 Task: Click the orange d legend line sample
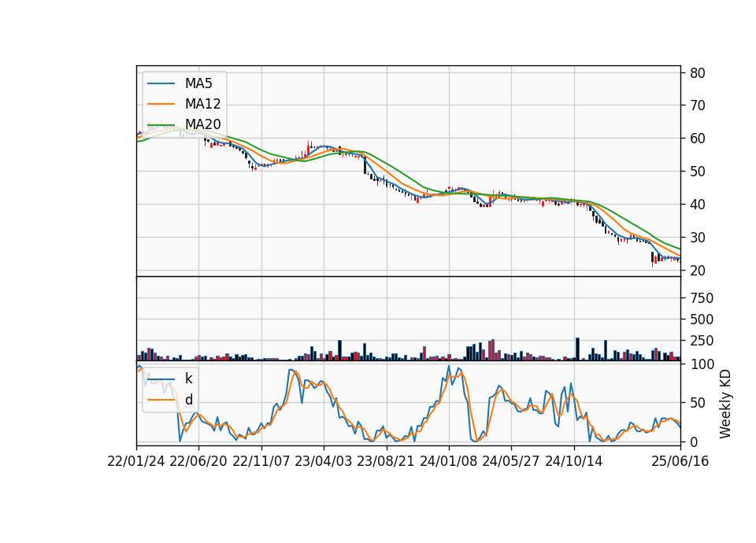pyautogui.click(x=161, y=400)
